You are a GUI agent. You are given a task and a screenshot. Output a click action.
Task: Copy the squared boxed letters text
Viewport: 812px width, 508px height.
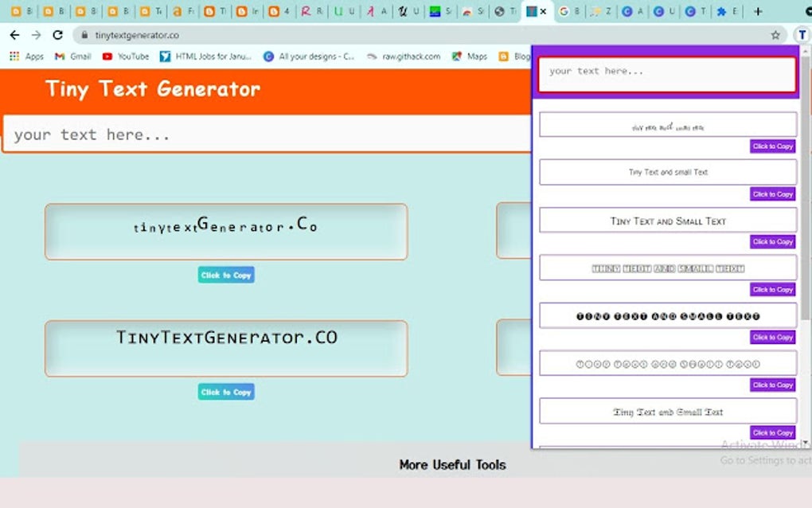(x=772, y=290)
